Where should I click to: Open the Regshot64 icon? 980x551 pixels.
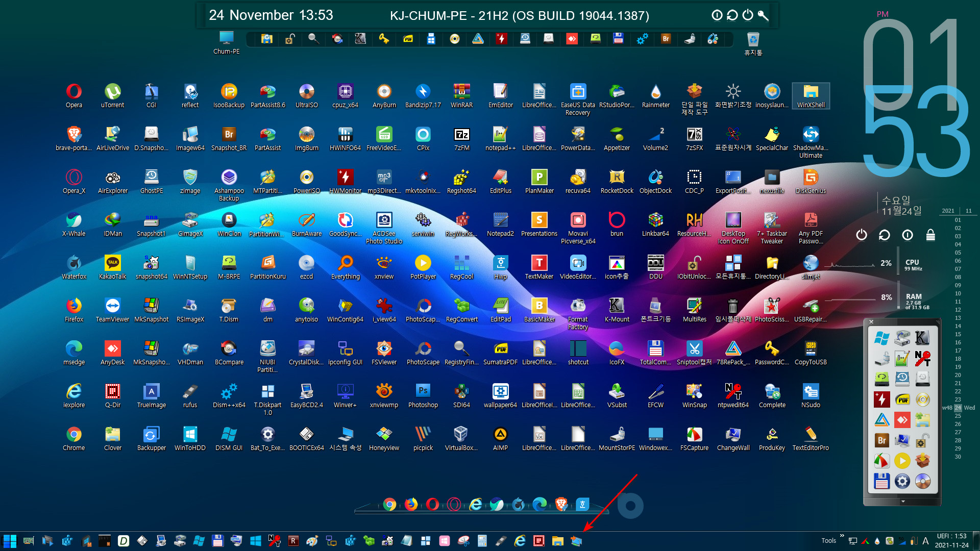461,182
